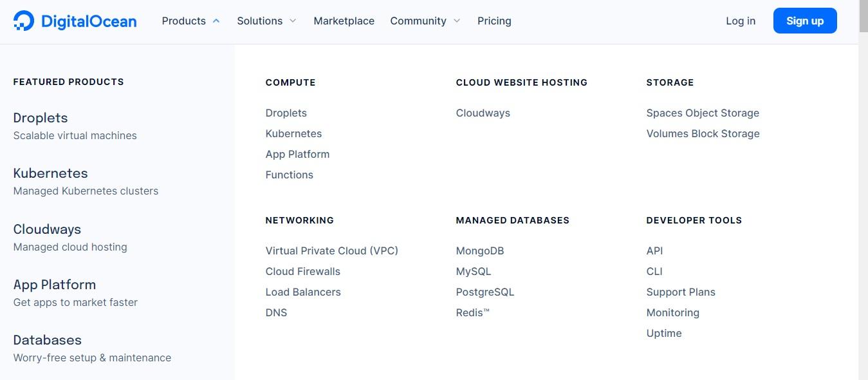The height and width of the screenshot is (380, 868).
Task: Open Uptime under Developer Tools
Action: pos(664,333)
